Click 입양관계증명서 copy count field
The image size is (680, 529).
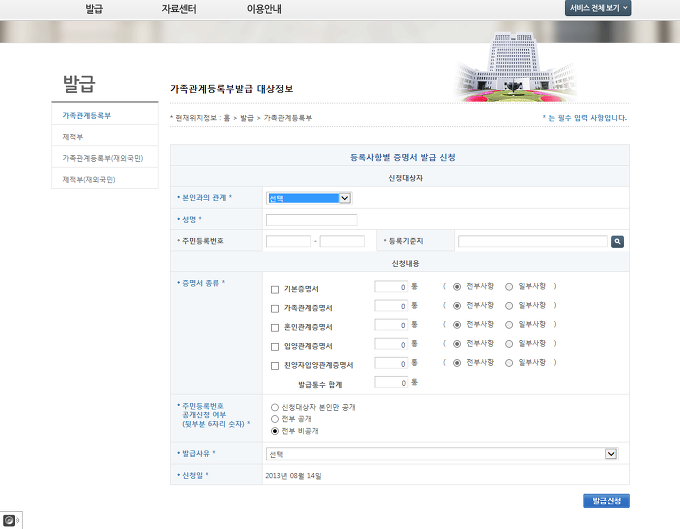coord(391,344)
